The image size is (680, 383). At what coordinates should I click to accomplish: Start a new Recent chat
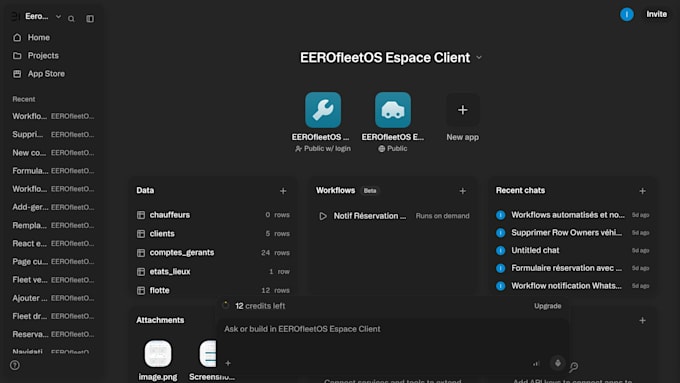tap(642, 191)
